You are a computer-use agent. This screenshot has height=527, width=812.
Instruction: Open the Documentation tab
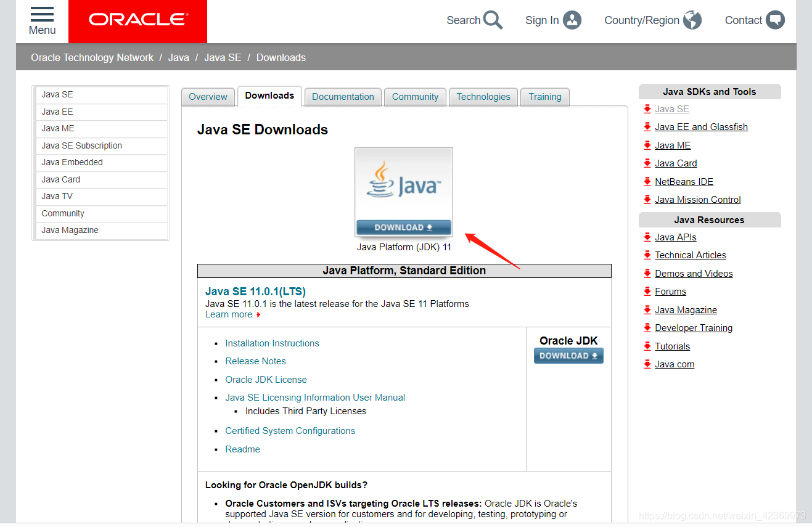point(343,97)
